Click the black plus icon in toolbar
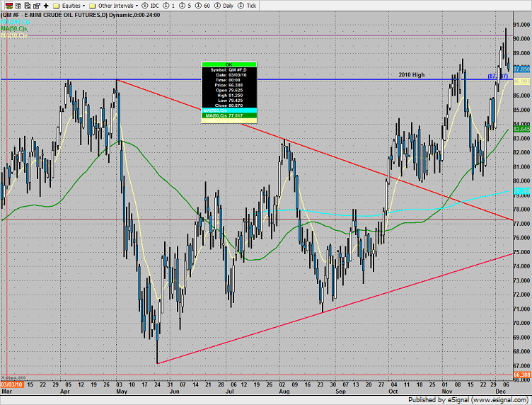532x405 pixels. point(46,6)
